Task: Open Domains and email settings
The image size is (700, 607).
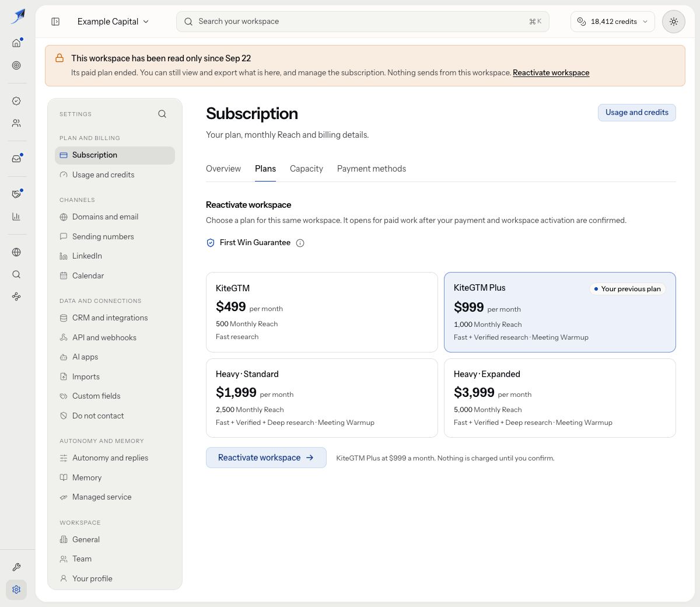Action: (115, 217)
